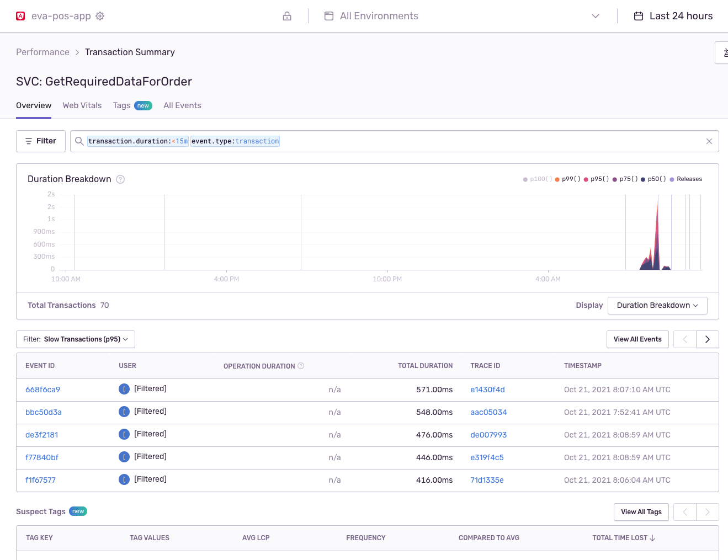Toggle p99() series in chart legend
The width and height of the screenshot is (728, 560).
click(568, 179)
